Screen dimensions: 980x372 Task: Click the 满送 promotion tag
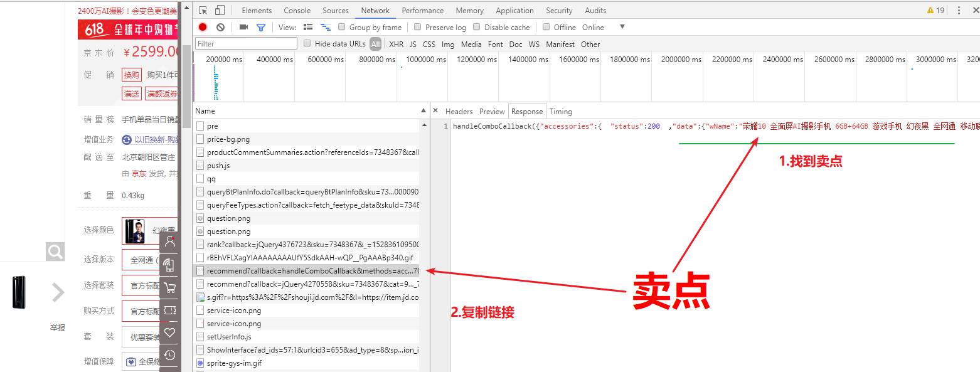click(132, 93)
